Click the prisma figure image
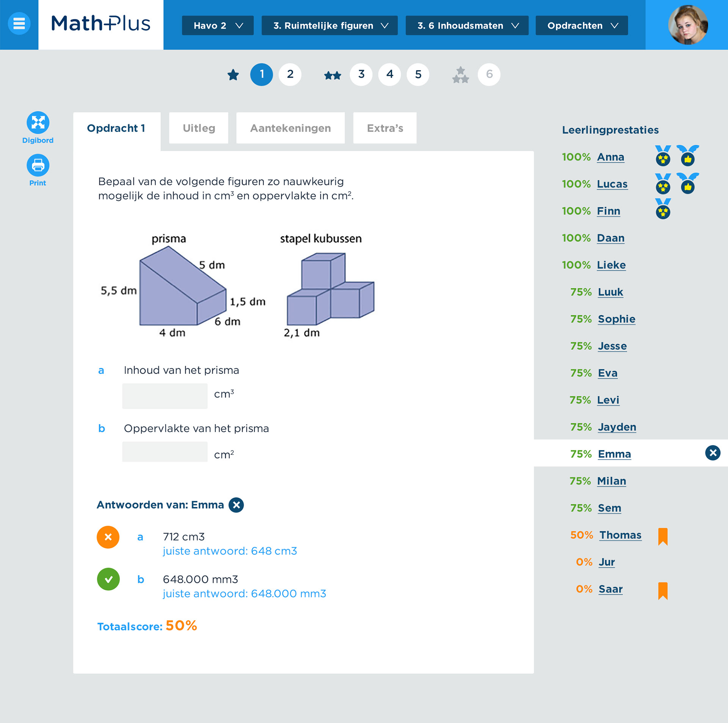This screenshot has width=728, height=723. 183,286
